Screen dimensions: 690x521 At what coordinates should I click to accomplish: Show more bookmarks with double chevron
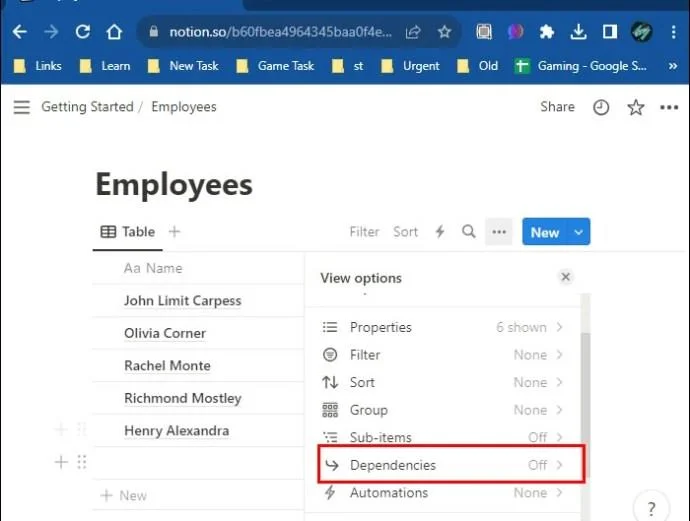[672, 66]
